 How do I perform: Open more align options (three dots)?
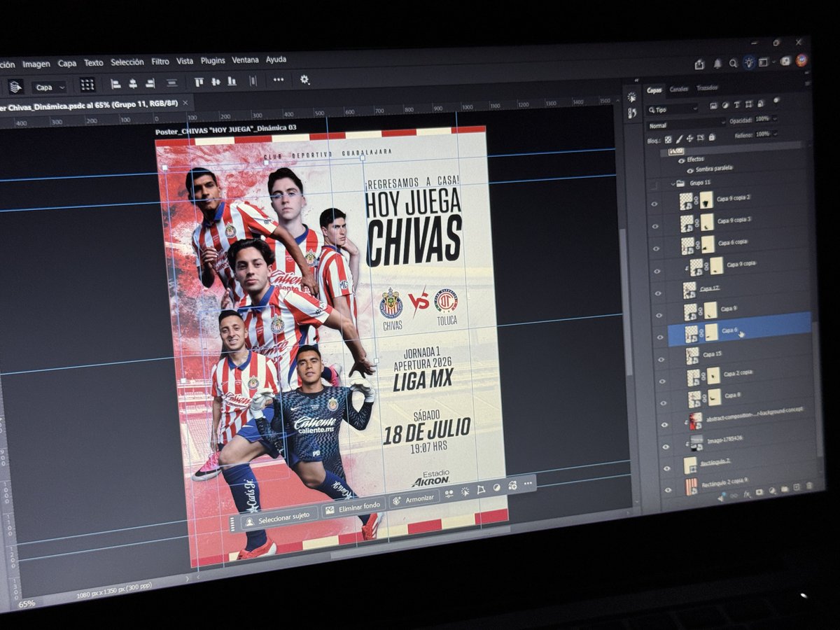pos(279,80)
